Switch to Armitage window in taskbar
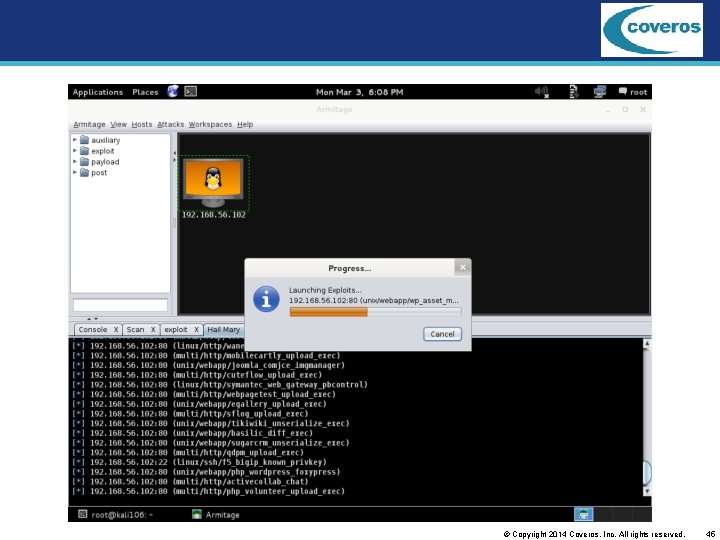 [216, 515]
